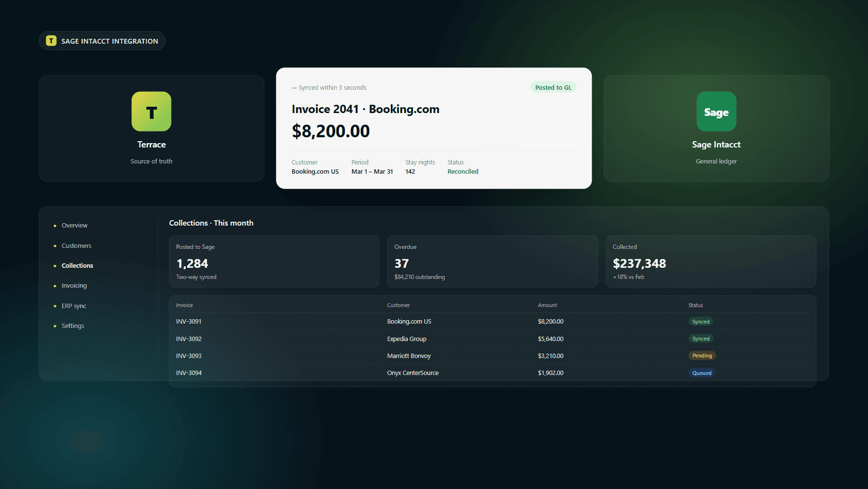Click the Invoice column header

click(x=184, y=305)
